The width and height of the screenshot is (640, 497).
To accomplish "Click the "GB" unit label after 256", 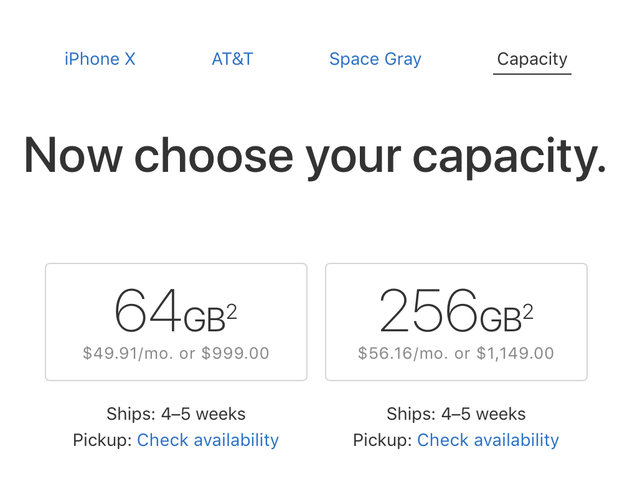I will [500, 318].
